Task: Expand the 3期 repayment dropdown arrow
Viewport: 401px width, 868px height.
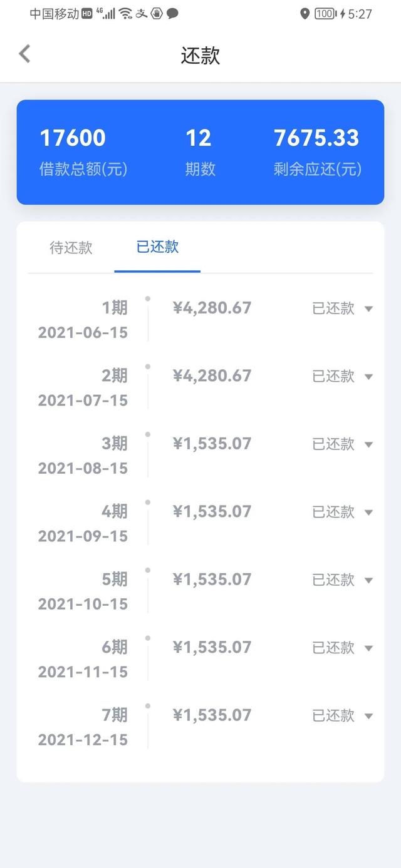Action: 368,444
